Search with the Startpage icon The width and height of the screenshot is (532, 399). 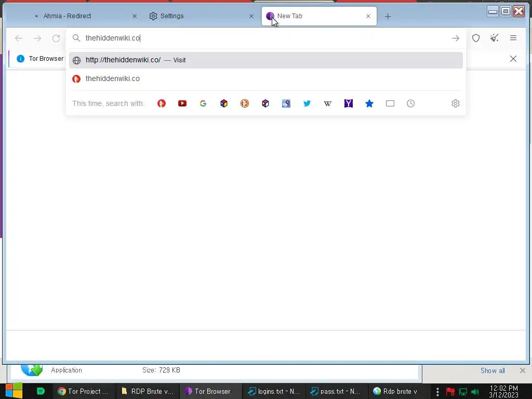(x=286, y=103)
